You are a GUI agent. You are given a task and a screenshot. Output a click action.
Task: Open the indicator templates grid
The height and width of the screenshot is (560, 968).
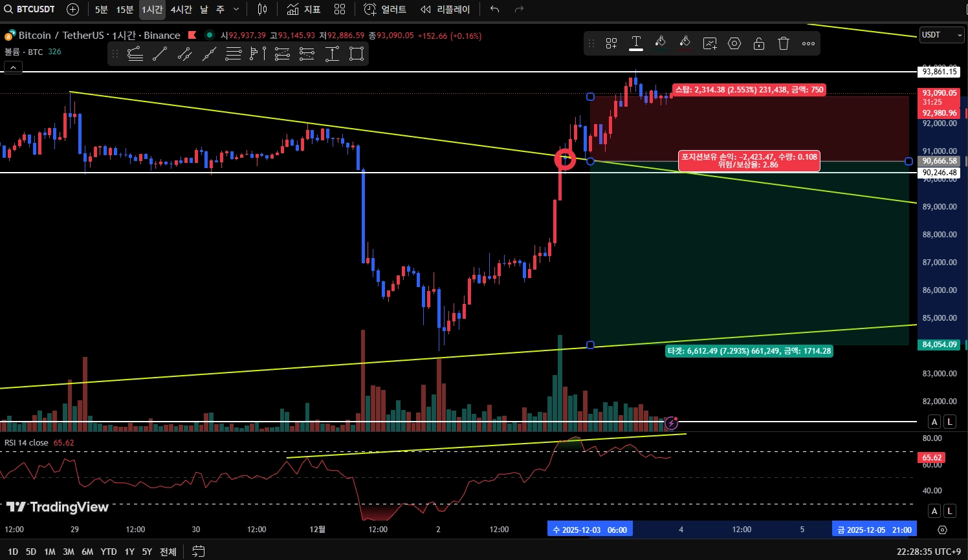340,9
